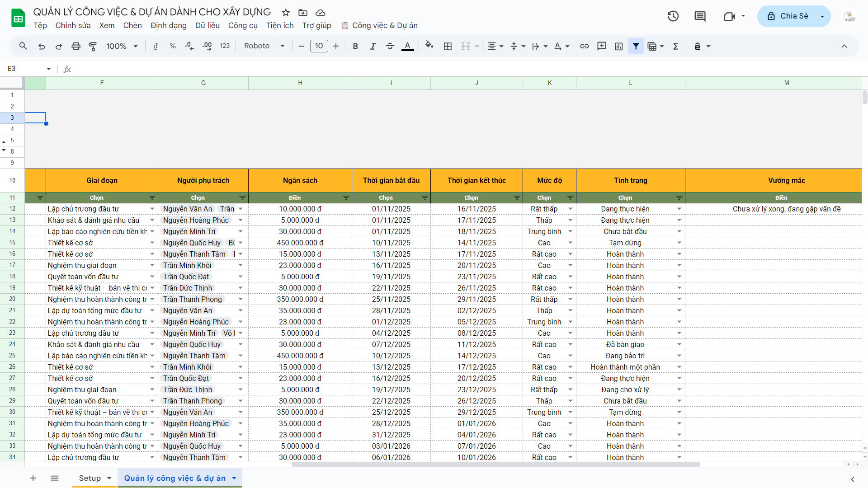This screenshot has width=868, height=488.
Task: Click the add new sheet plus button
Action: (x=33, y=478)
